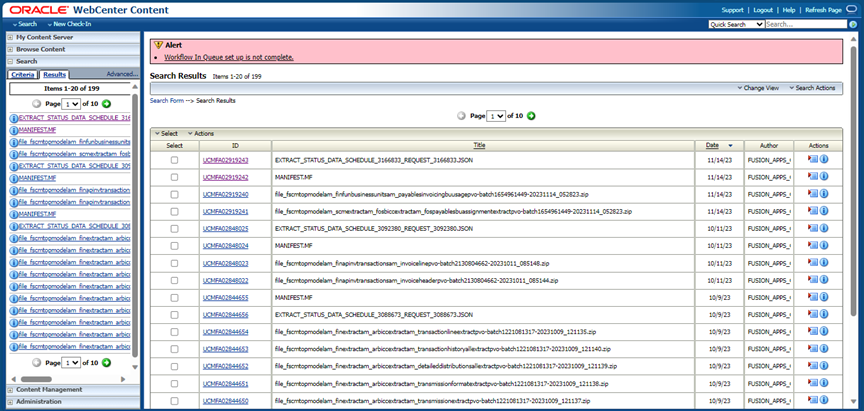Open sidebar top page number dropdown
864x411 pixels.
tap(72, 104)
